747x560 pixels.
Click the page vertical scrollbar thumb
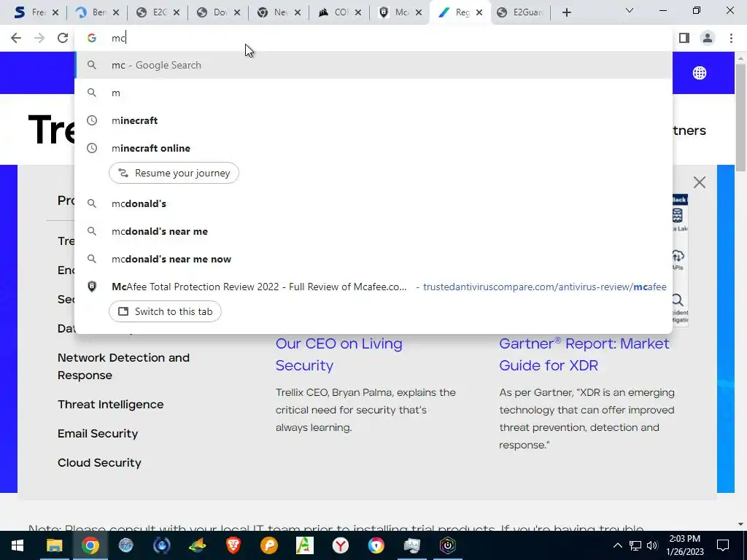coord(741,117)
